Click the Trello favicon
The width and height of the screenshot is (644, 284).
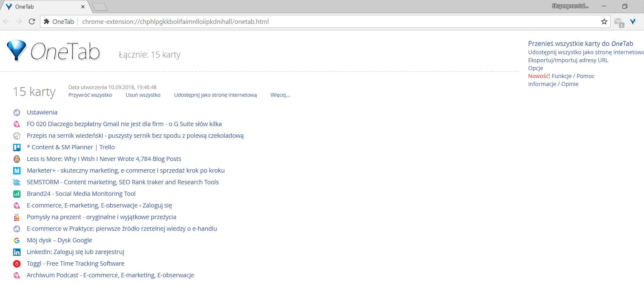coord(17,148)
